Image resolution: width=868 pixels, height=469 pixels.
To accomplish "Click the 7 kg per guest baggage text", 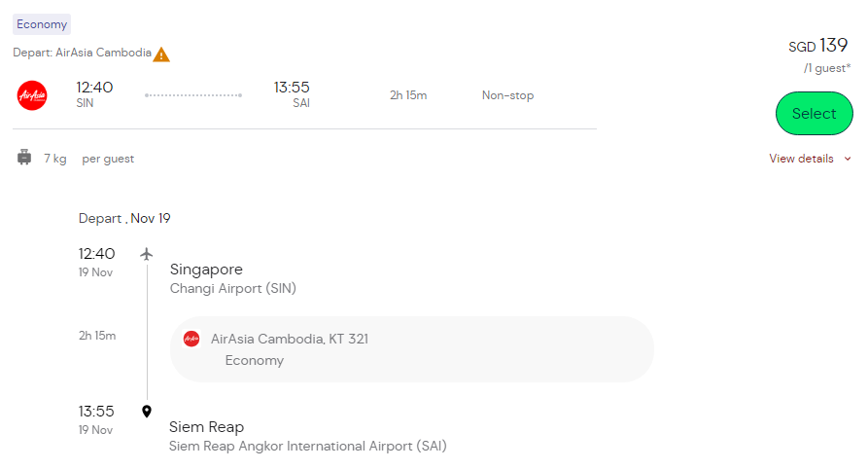I will [88, 159].
